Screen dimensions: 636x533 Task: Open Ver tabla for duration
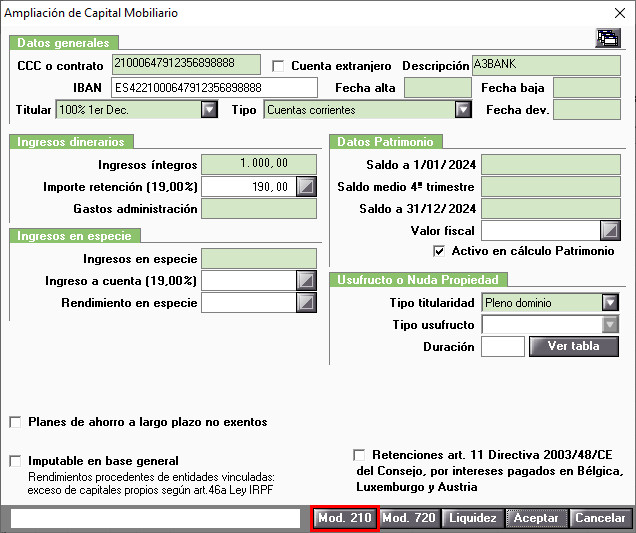click(574, 346)
